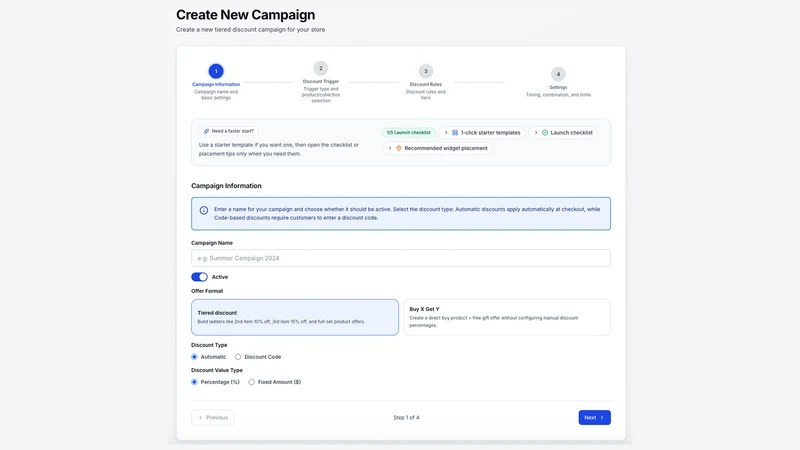The image size is (800, 450).
Task: Select the Buy X Get Y offer card
Action: 507,317
